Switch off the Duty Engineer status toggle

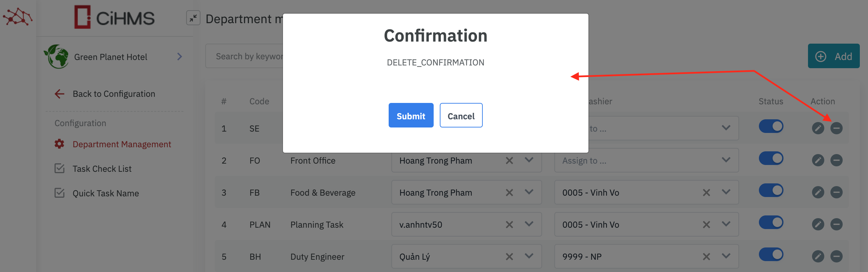[771, 255]
